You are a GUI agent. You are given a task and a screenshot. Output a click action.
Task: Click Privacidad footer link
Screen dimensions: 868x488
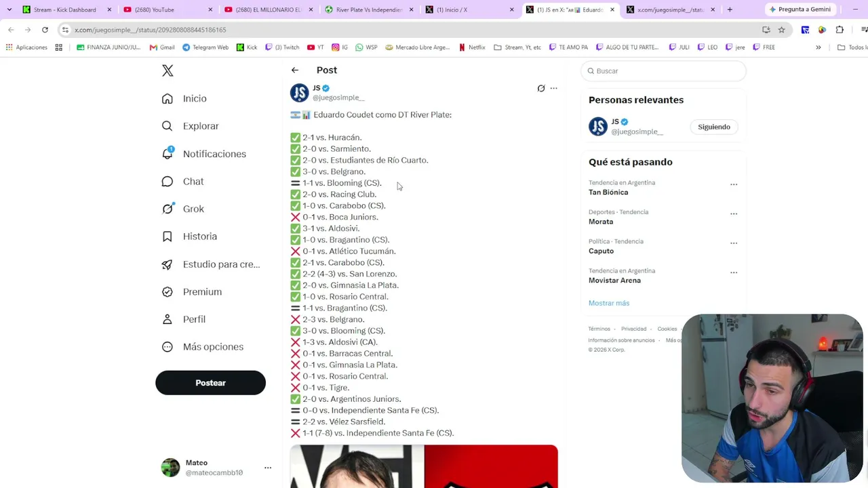[x=634, y=329]
